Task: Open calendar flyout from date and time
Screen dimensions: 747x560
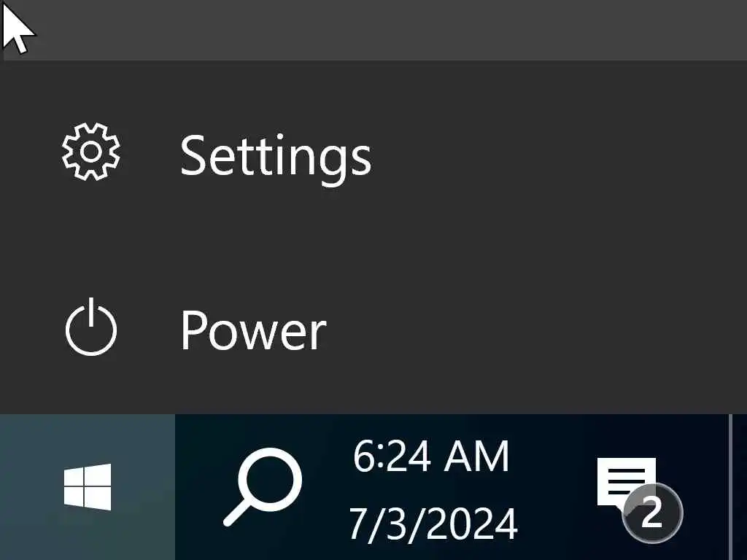Action: (433, 489)
